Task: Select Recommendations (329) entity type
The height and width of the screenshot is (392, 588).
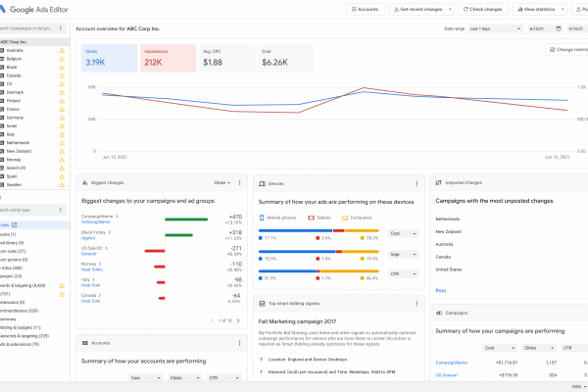Action: (x=19, y=311)
